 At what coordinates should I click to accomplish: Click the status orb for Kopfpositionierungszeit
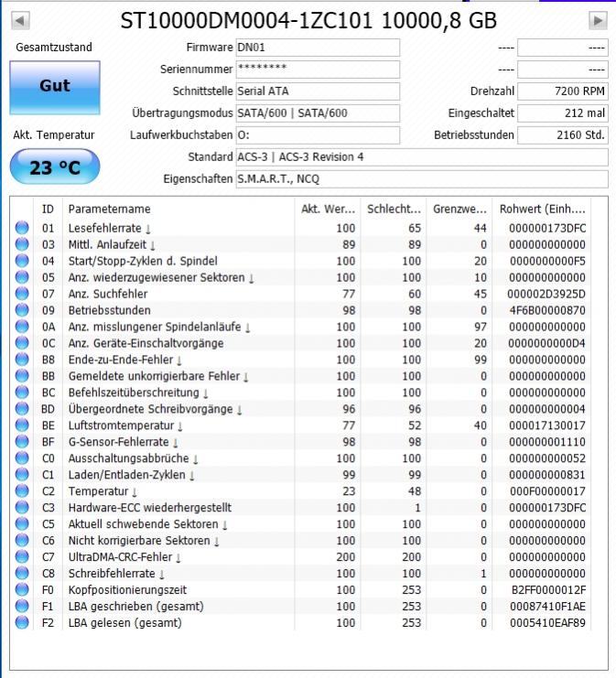pos(22,589)
